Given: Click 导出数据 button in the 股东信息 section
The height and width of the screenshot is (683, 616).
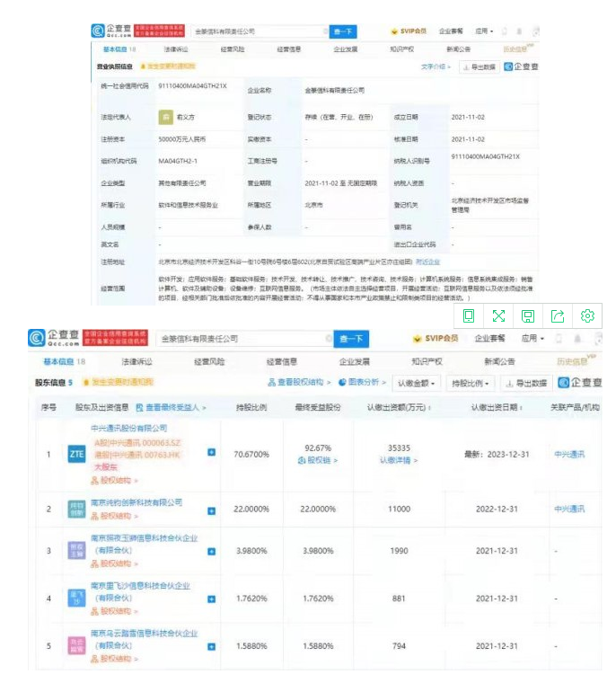Looking at the screenshot, I should [526, 384].
